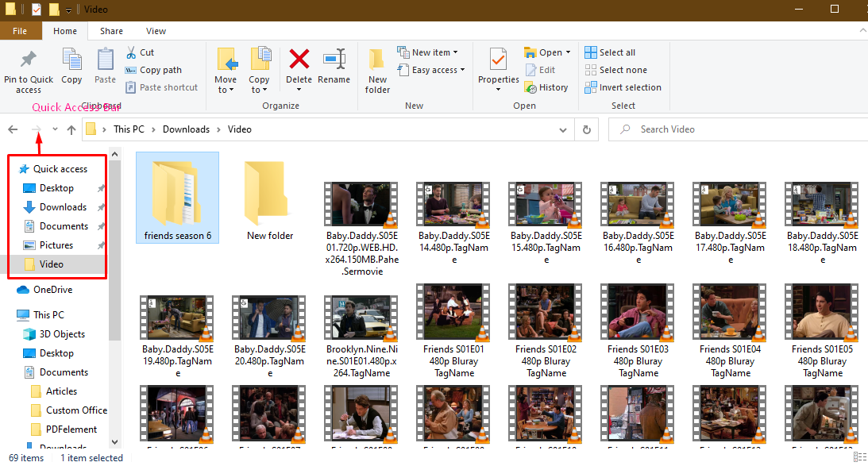Expand the address bar history dropdown
Image resolution: width=868 pixels, height=466 pixels.
pyautogui.click(x=564, y=129)
